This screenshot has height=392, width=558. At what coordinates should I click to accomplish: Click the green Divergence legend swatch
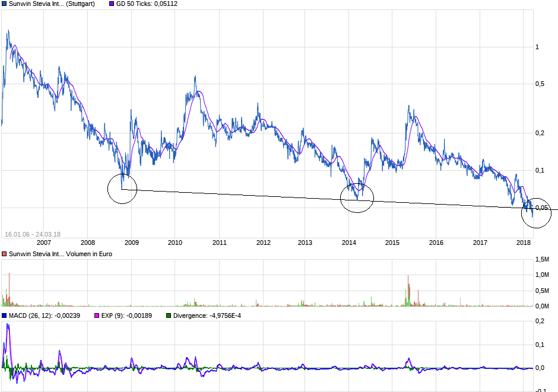tap(169, 315)
